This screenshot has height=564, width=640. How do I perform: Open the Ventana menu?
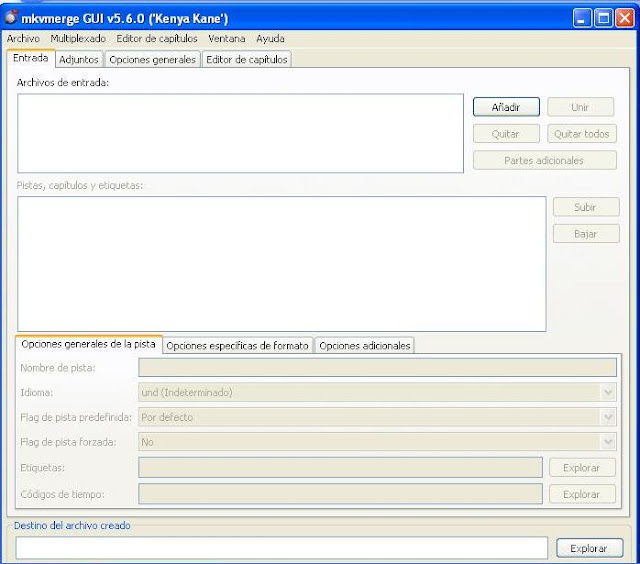pos(227,39)
